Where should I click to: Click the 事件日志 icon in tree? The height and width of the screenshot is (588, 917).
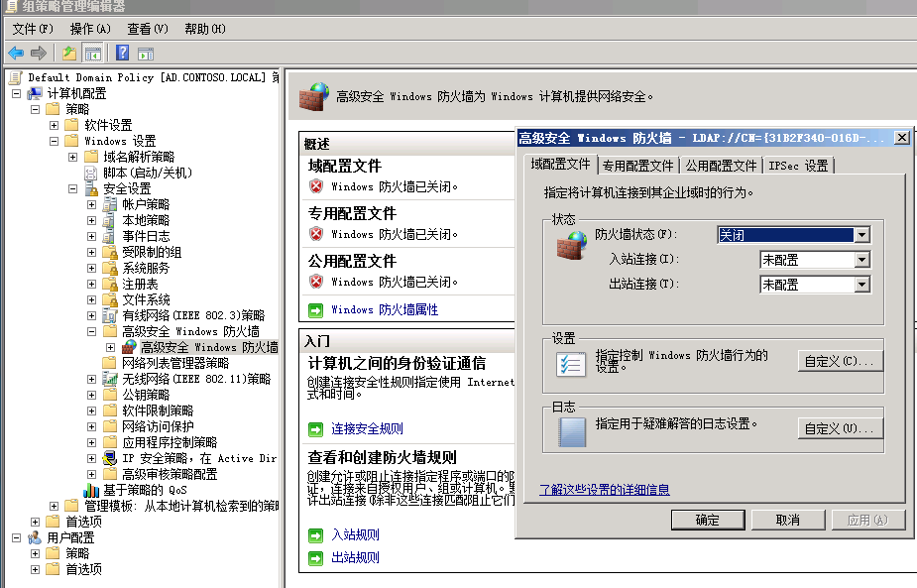(109, 236)
